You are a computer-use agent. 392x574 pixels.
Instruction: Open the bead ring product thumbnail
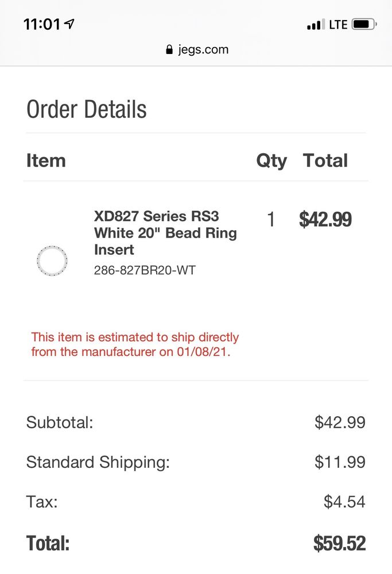[52, 260]
